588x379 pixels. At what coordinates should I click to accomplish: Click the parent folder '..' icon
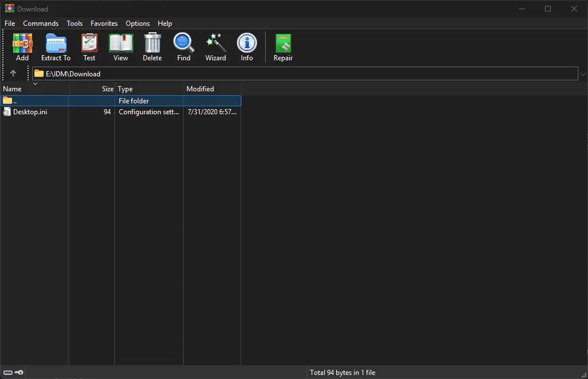pos(7,100)
